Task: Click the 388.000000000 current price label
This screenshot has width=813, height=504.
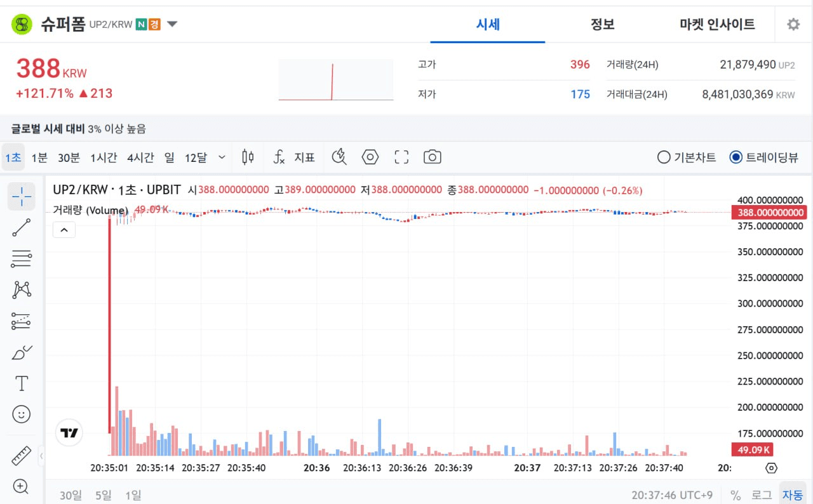Action: [x=769, y=213]
